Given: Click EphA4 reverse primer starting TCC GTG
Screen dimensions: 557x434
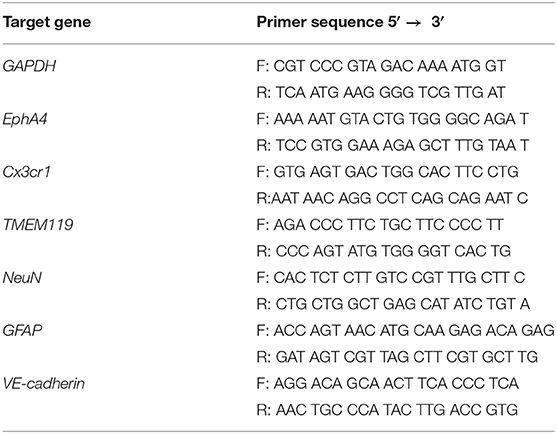Looking at the screenshot, I should pyautogui.click(x=393, y=146).
